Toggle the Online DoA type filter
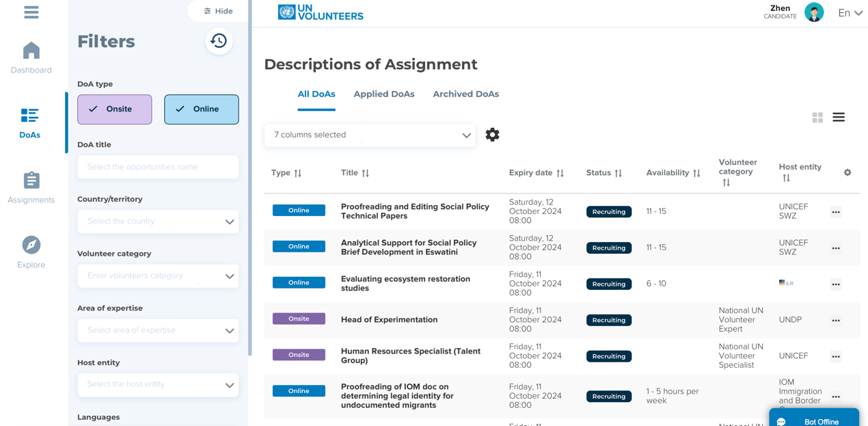 tap(202, 109)
